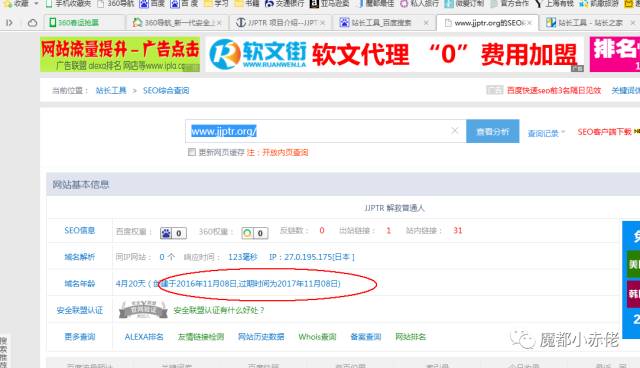
Task: Open the 学习 bookmark folder
Action: [217, 3]
